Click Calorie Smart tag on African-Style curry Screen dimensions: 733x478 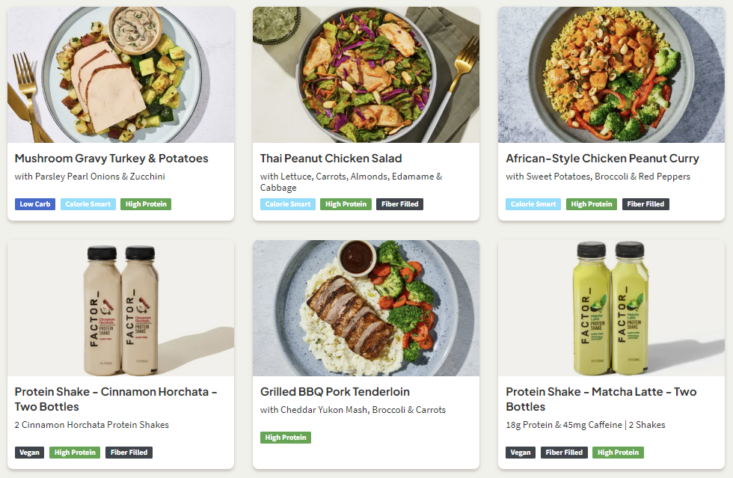532,204
